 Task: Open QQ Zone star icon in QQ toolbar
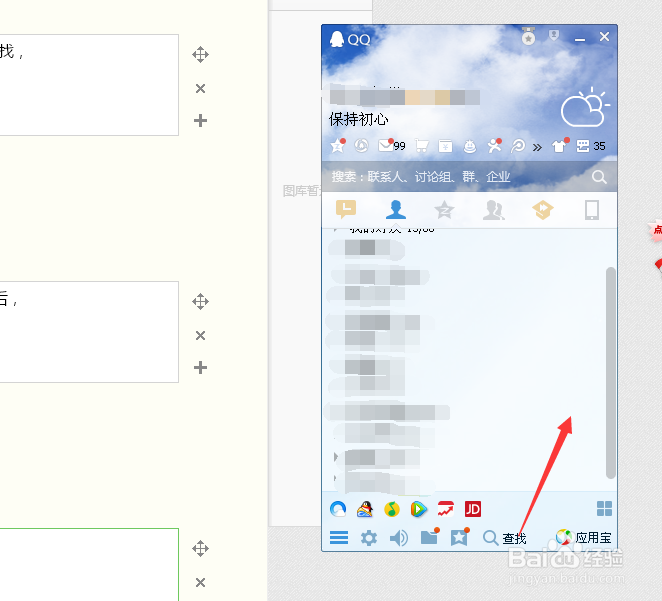pyautogui.click(x=337, y=146)
